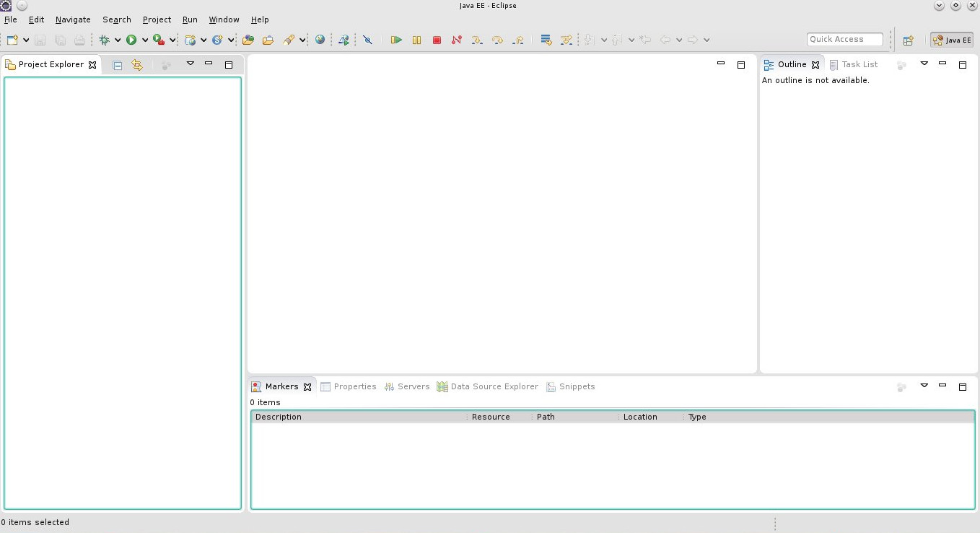
Task: Click the New Dynamic Web Project icon
Action: click(191, 40)
